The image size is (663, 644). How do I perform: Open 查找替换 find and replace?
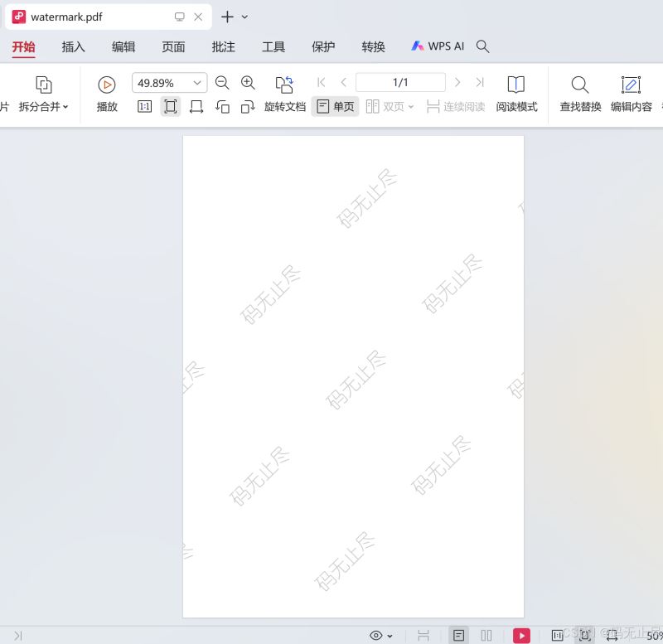pyautogui.click(x=580, y=94)
